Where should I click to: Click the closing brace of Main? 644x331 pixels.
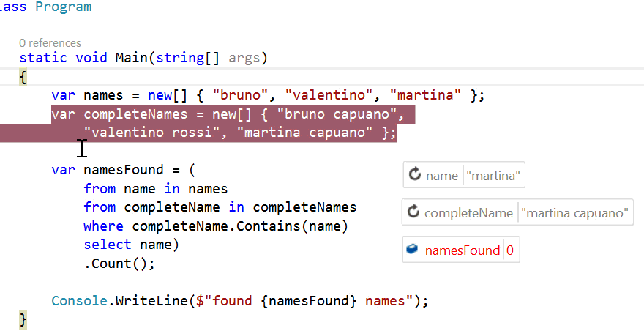tap(23, 320)
